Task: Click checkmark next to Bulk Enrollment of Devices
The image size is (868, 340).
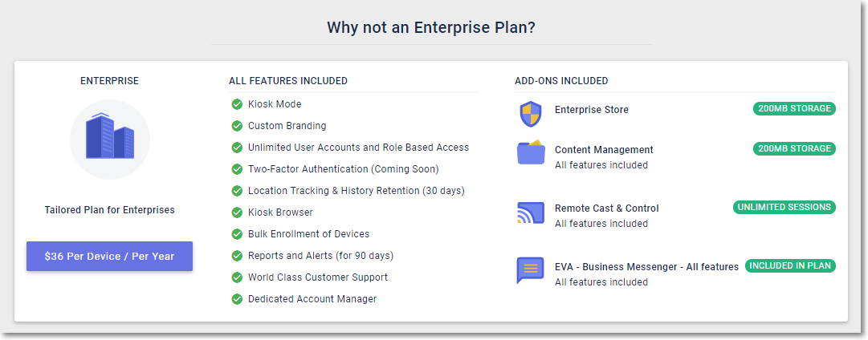Action: tap(237, 234)
